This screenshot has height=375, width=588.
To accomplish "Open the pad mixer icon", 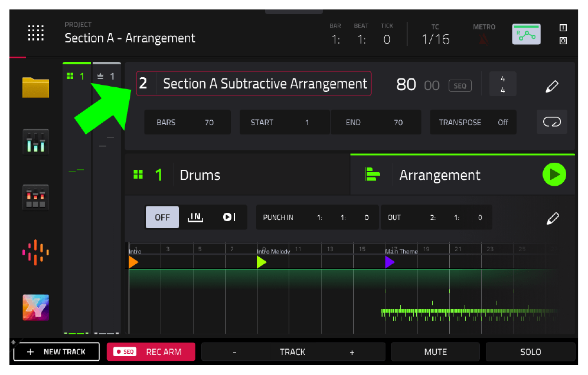I will point(35,197).
